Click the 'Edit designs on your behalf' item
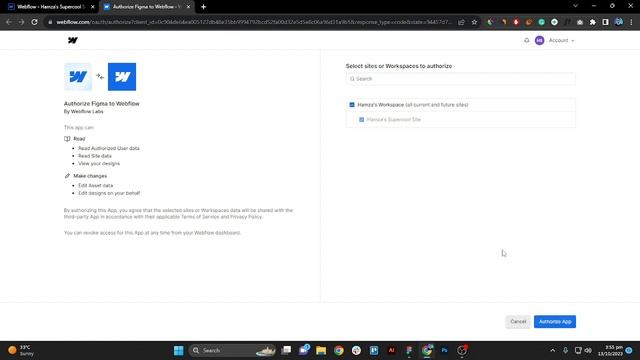 click(109, 193)
